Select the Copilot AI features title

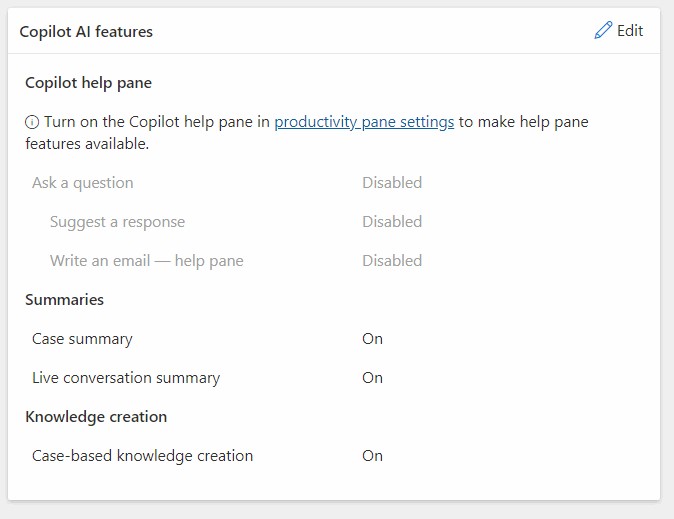tap(86, 32)
